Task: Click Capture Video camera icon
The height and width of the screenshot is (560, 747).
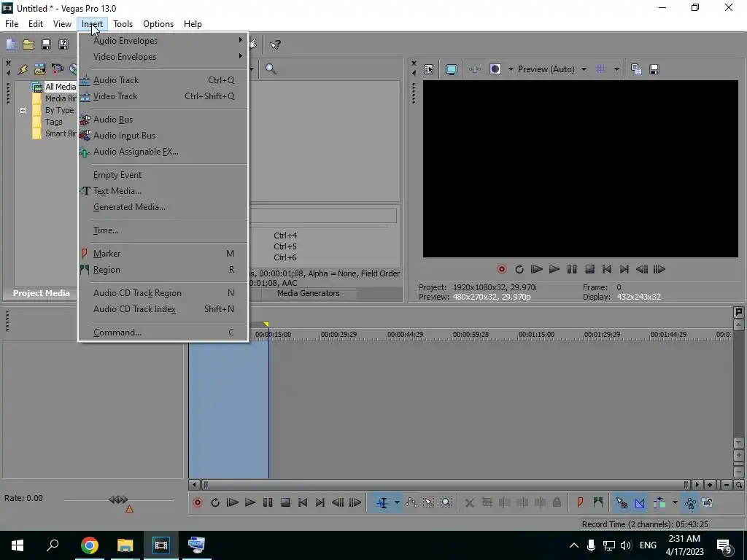Action: (57, 69)
